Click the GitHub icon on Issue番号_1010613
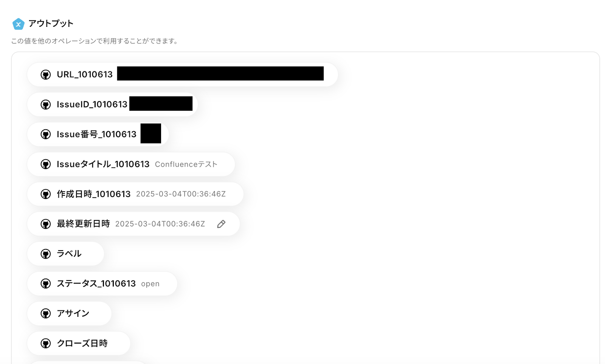This screenshot has height=364, width=605. coord(46,134)
